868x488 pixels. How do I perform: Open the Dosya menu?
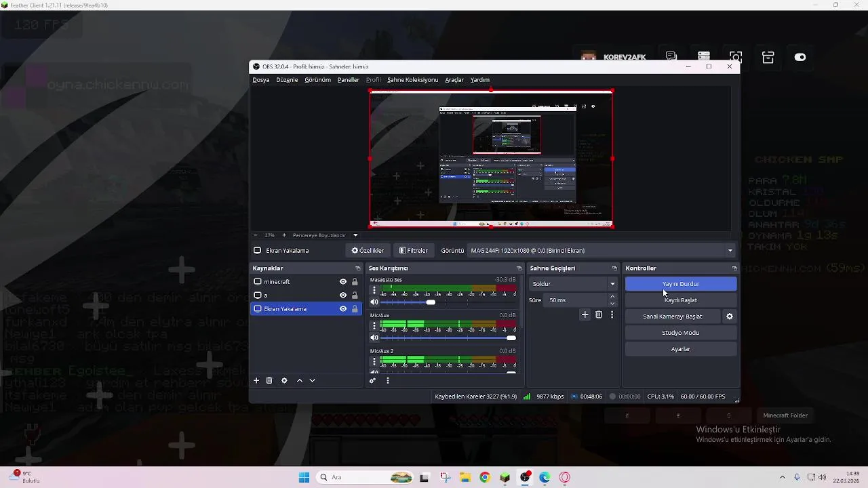(x=261, y=80)
